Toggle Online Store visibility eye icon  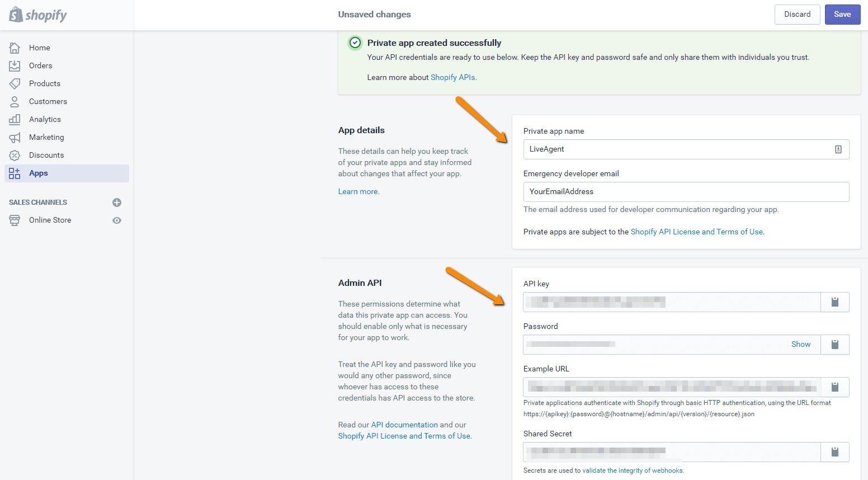point(117,220)
